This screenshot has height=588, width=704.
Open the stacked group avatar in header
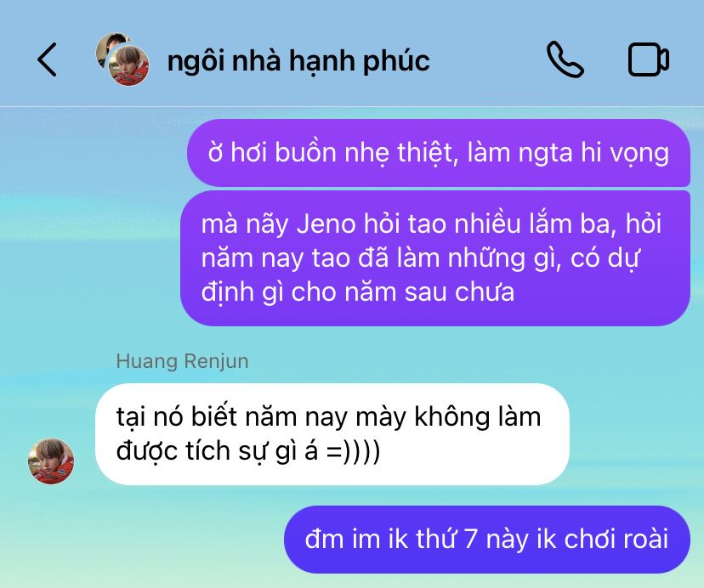click(x=122, y=59)
